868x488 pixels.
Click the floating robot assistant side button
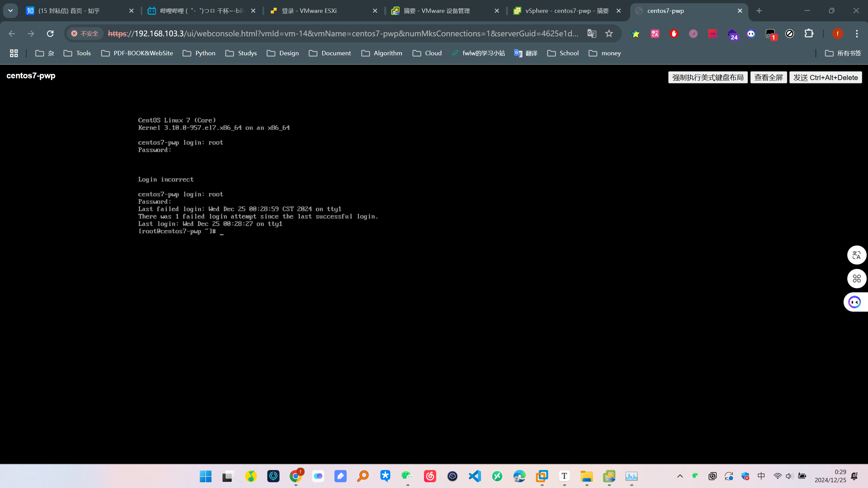click(x=855, y=302)
